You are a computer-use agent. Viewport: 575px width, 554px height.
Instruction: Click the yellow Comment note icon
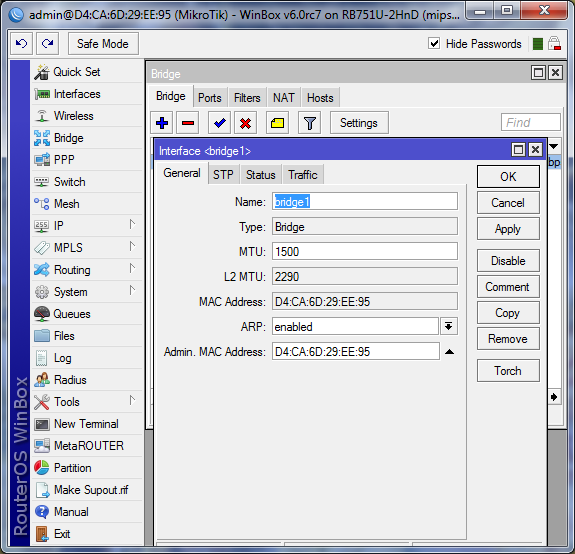click(x=277, y=123)
